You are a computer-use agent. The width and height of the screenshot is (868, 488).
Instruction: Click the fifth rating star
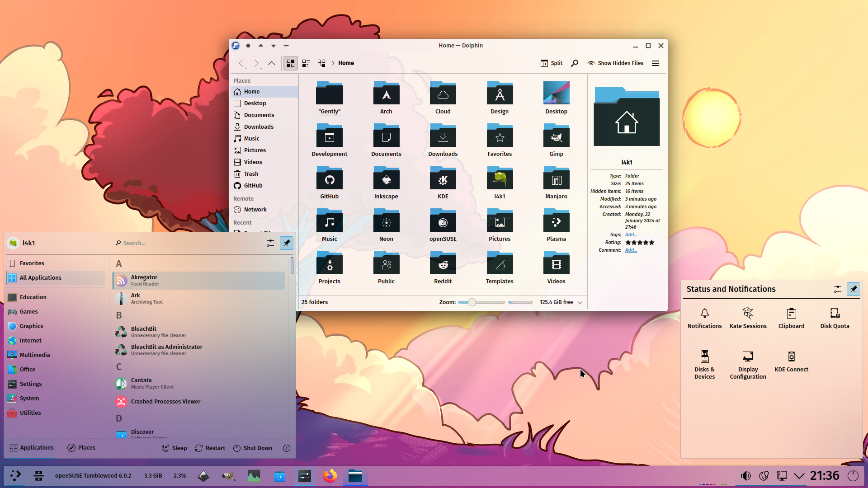[x=652, y=243]
